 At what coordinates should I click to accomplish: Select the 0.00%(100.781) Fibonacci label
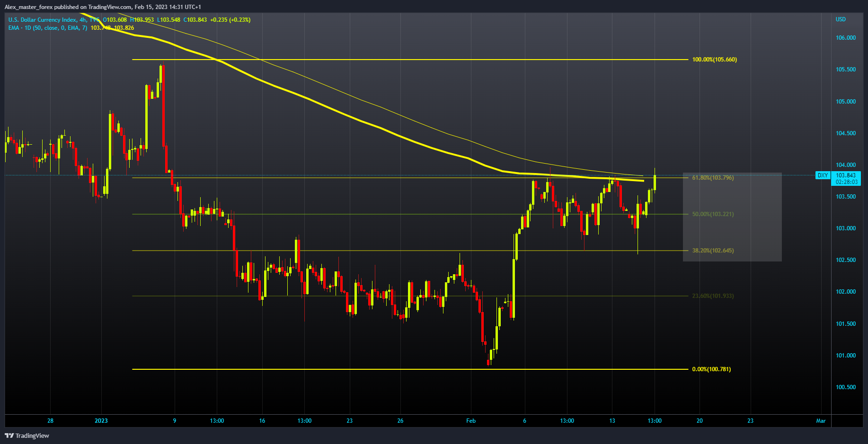[x=711, y=369]
